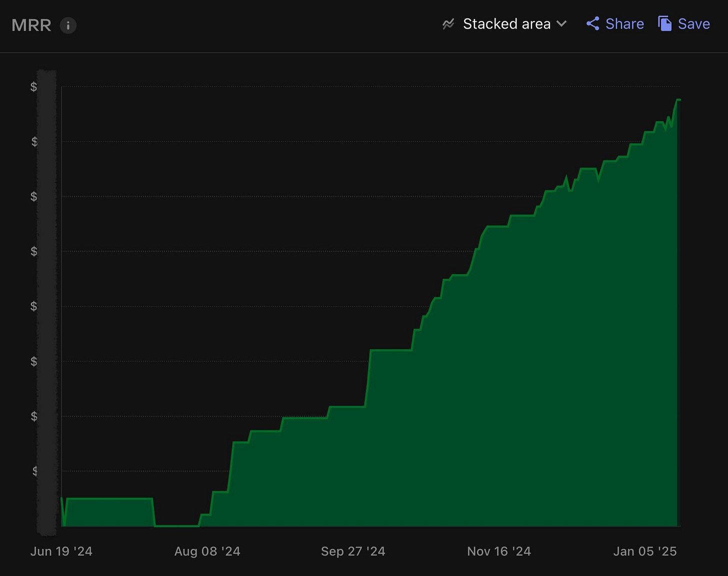Viewport: 728px width, 576px height.
Task: Click the topmost dollar value on y-axis
Action: pyautogui.click(x=33, y=87)
